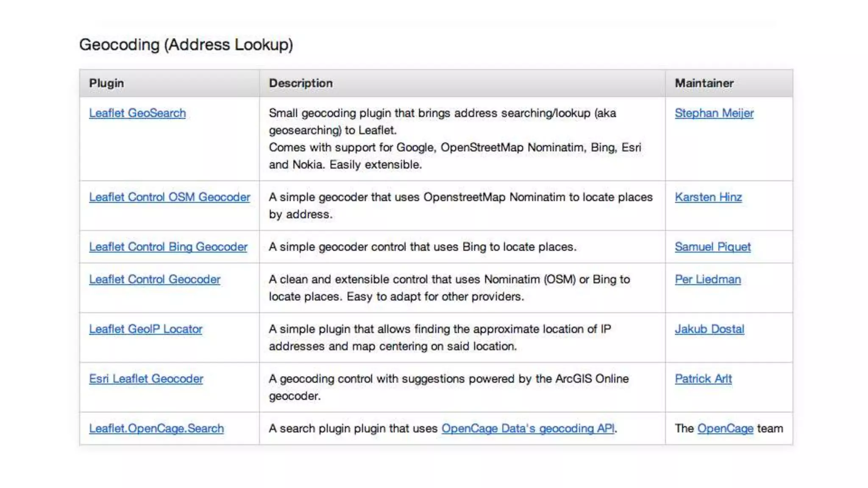Click the Plugin column header

coord(106,83)
